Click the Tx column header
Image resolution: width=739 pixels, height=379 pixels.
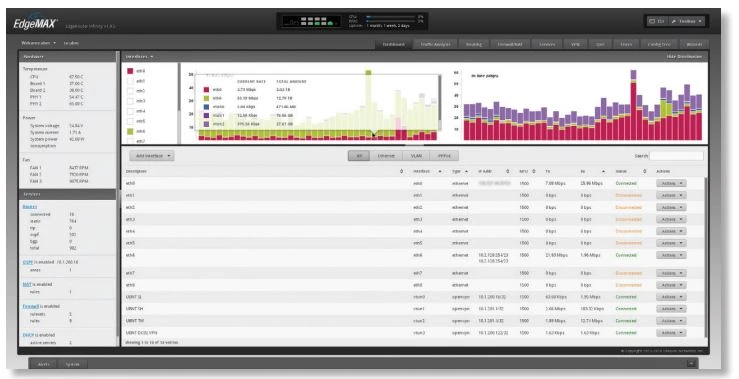pyautogui.click(x=548, y=171)
